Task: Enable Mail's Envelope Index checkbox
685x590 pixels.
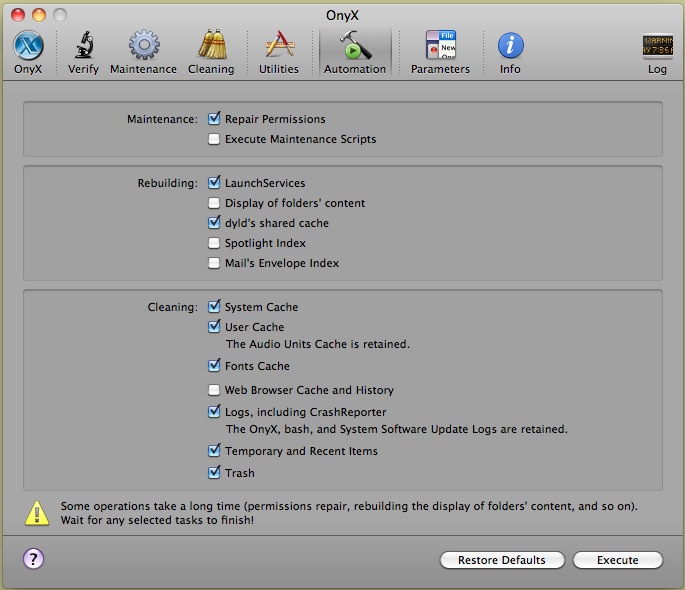Action: [x=214, y=263]
